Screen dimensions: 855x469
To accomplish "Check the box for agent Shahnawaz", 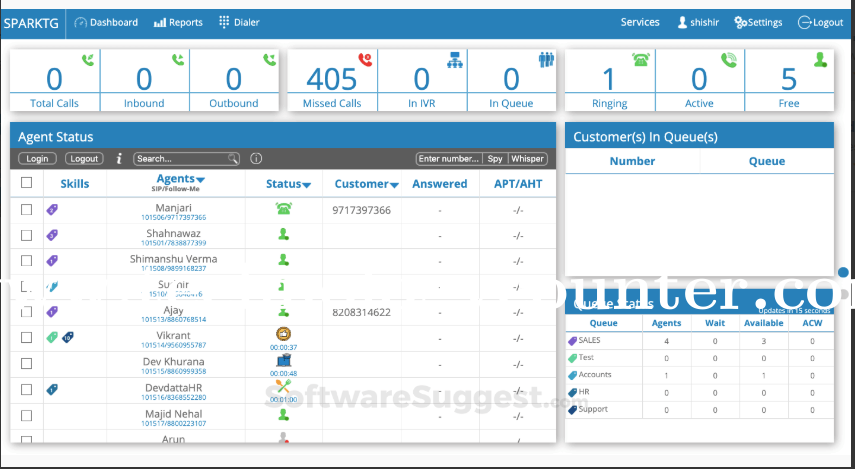I will click(x=26, y=235).
